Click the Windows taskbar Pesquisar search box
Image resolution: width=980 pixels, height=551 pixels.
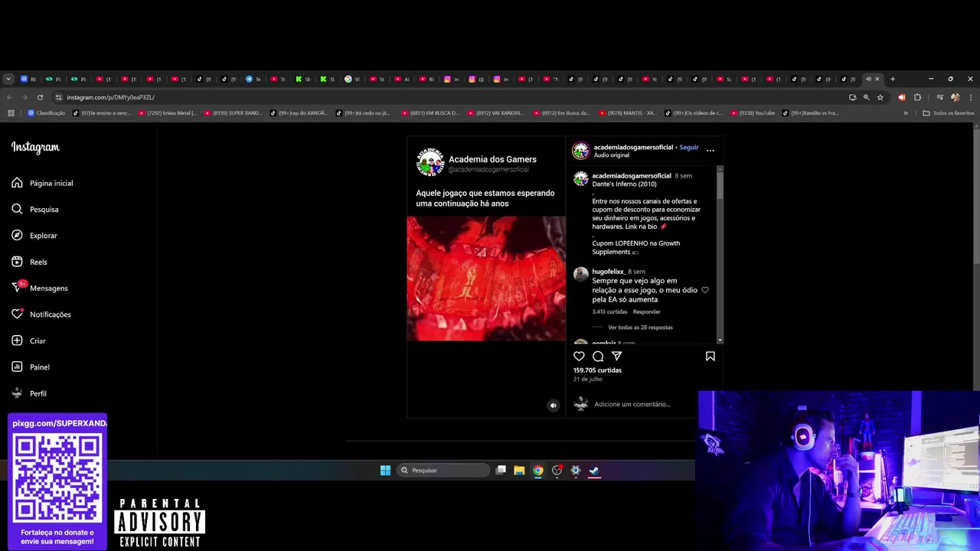pyautogui.click(x=443, y=471)
